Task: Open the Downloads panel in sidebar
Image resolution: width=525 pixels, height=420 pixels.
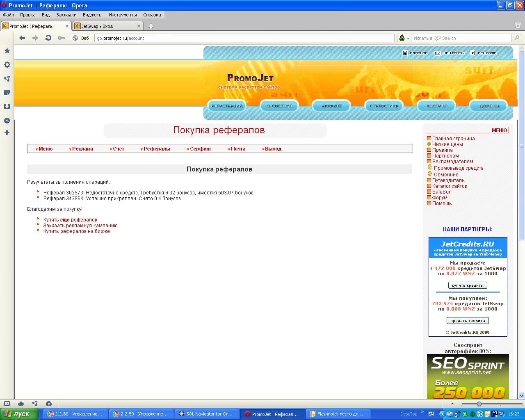Action: pos(7,107)
